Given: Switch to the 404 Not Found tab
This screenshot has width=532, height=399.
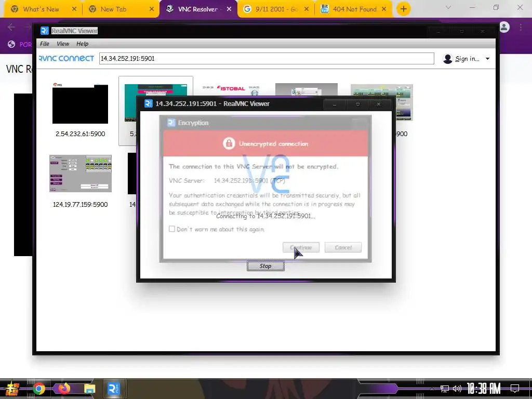Looking at the screenshot, I should 354,9.
